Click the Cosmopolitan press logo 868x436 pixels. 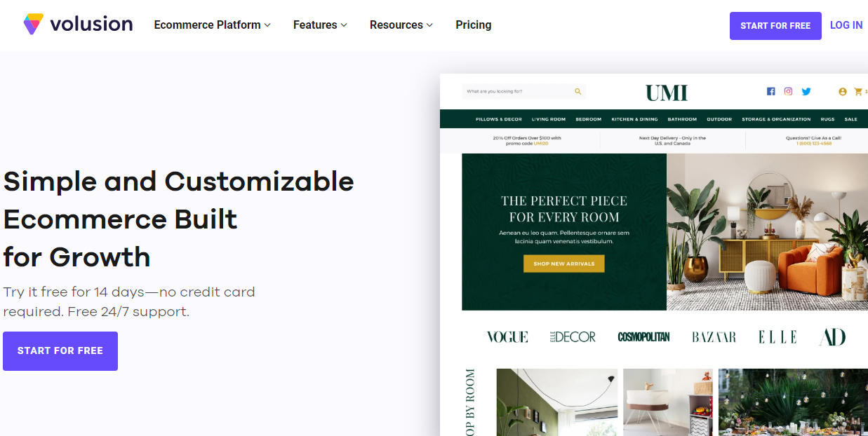[643, 336]
